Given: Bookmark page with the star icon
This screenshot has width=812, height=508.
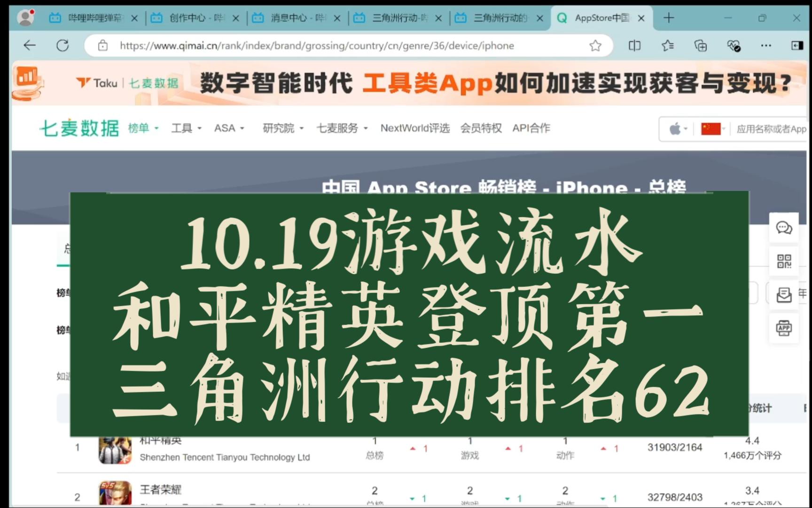Looking at the screenshot, I should click(595, 46).
